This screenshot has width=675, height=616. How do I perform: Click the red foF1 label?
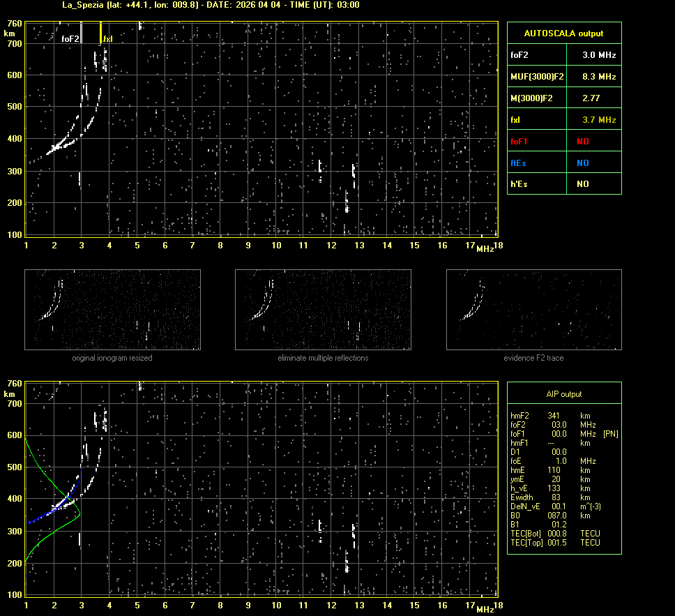(519, 141)
